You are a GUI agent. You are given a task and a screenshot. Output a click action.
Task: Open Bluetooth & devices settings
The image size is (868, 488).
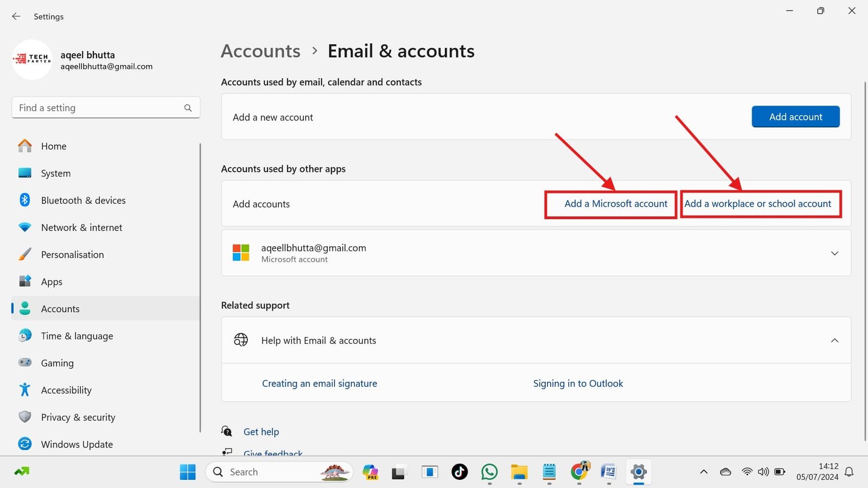point(83,200)
